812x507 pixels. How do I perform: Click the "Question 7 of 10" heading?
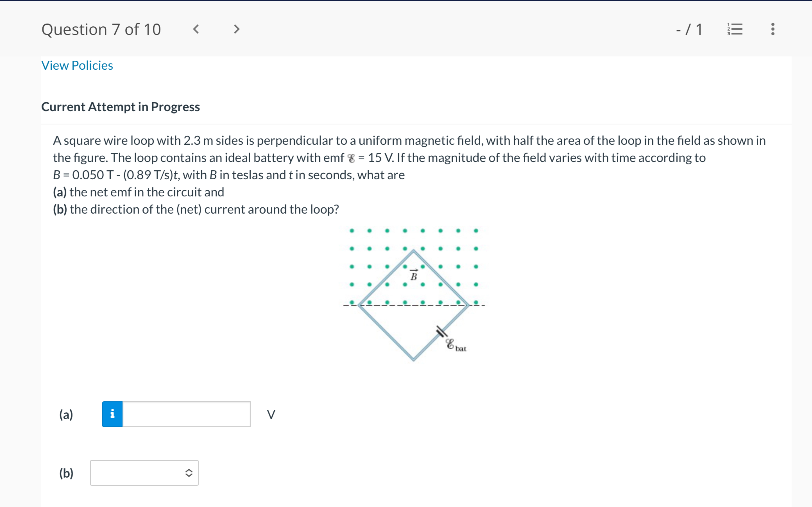tap(102, 29)
